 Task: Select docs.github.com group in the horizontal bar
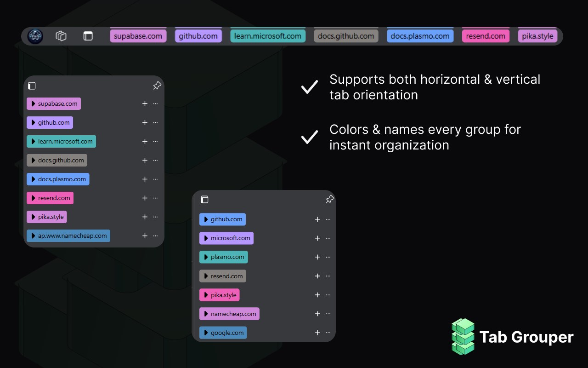pos(346,36)
